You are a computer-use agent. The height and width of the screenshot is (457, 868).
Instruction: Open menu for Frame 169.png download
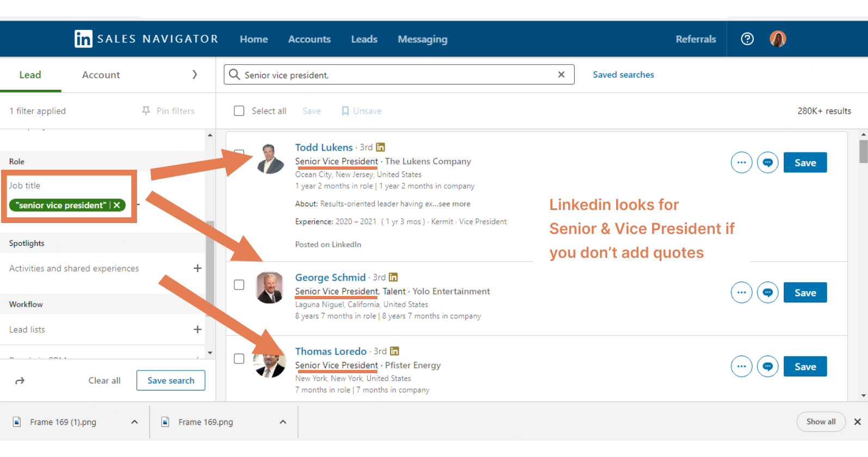pyautogui.click(x=283, y=422)
